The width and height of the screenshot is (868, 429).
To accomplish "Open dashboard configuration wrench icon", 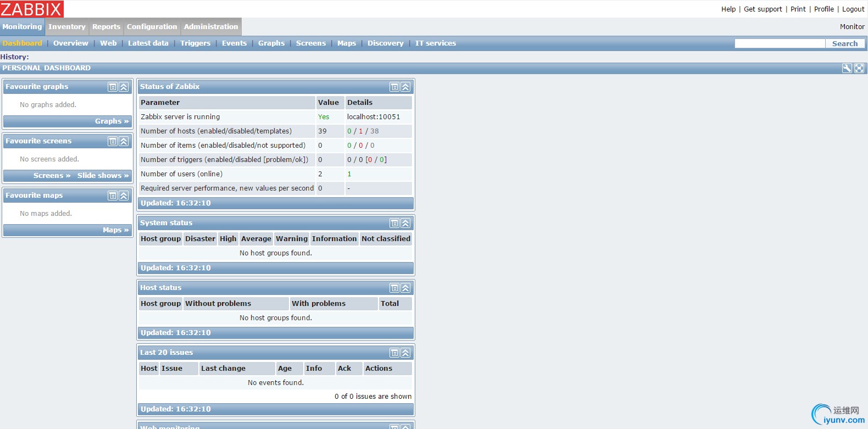I will 847,68.
